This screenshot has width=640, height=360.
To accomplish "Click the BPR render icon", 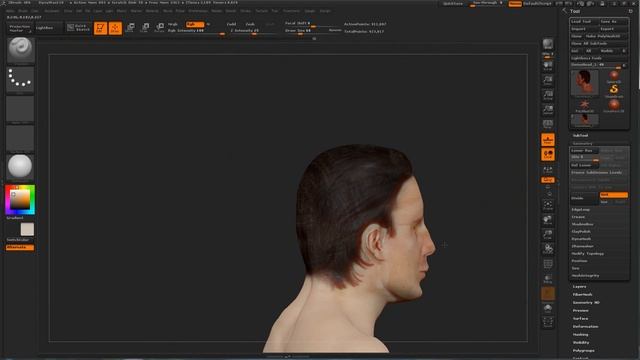I will tap(548, 44).
